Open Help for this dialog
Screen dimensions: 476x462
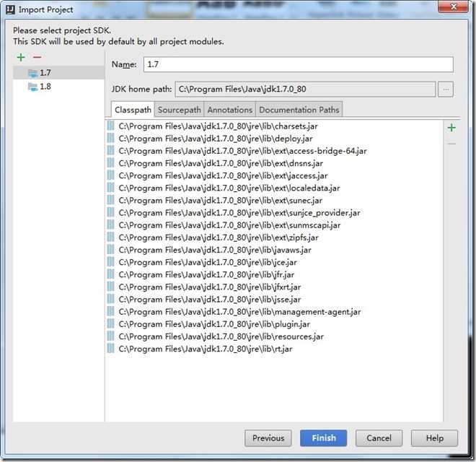pyautogui.click(x=434, y=438)
